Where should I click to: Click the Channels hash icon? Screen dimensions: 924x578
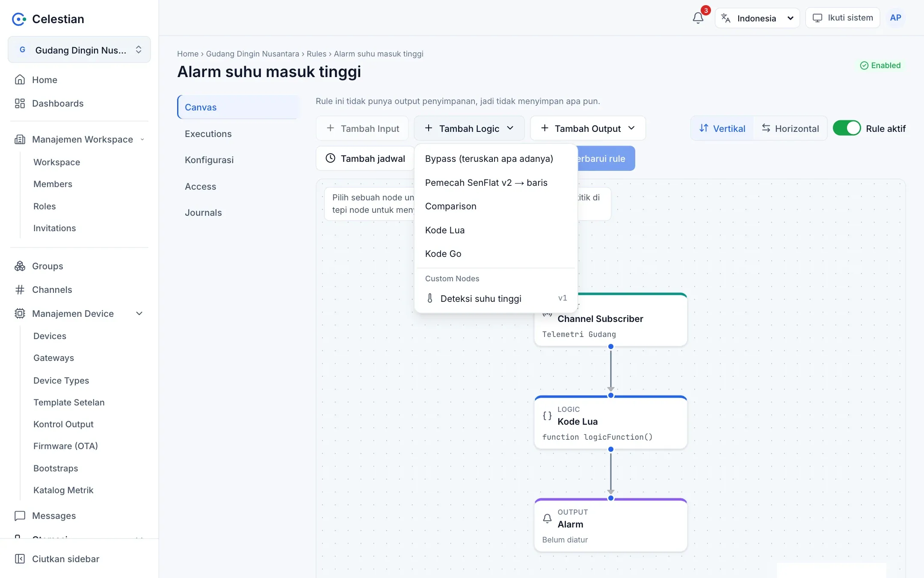[x=20, y=290]
